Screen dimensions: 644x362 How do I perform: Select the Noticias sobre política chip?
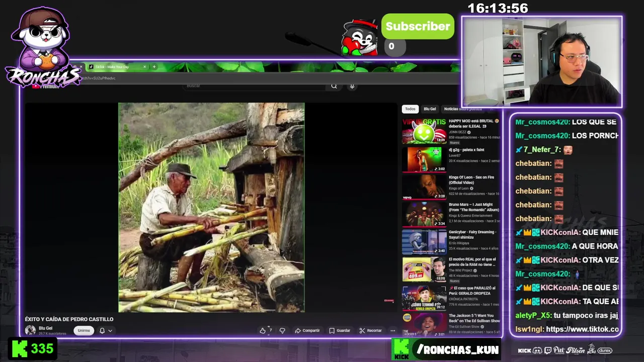463,109
